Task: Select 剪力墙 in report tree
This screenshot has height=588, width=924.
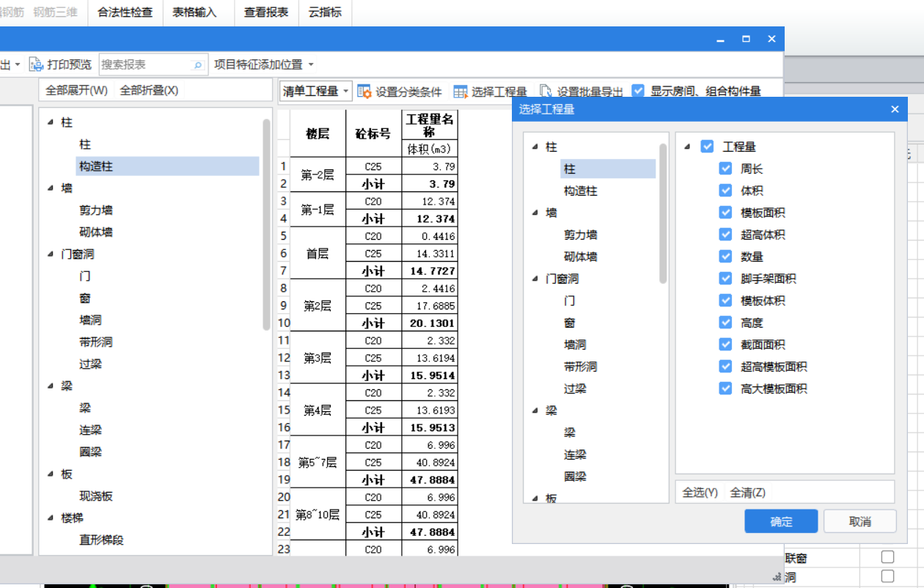Action: click(96, 210)
